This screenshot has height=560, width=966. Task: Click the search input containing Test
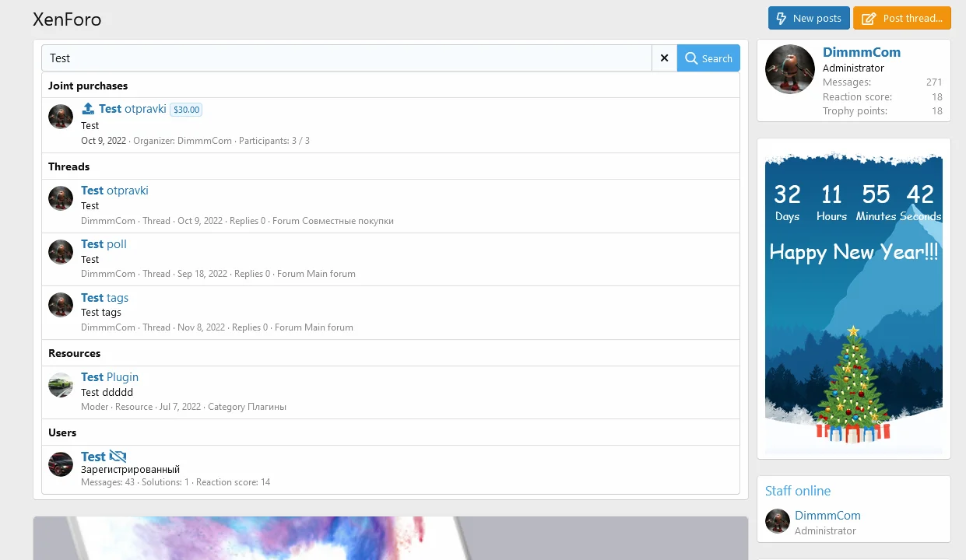pyautogui.click(x=346, y=58)
